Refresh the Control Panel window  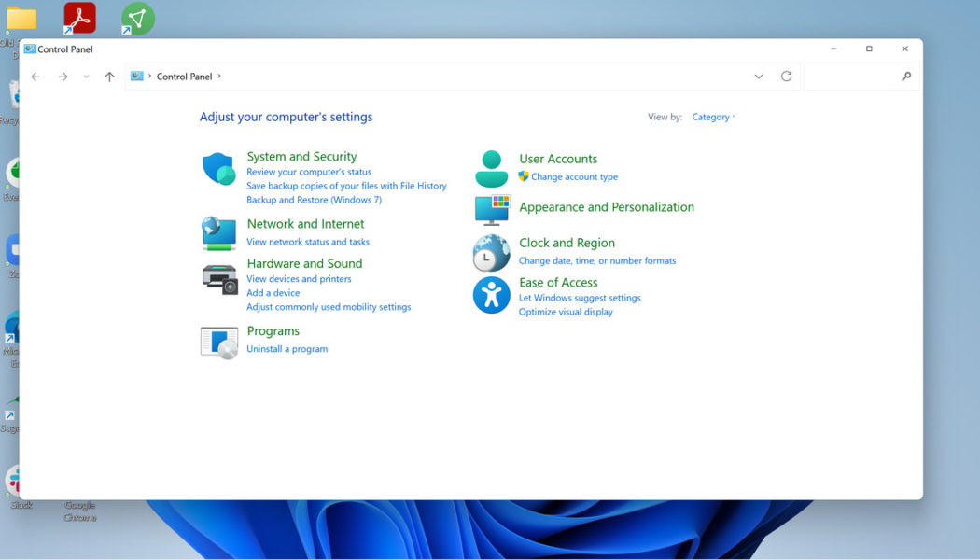[786, 76]
